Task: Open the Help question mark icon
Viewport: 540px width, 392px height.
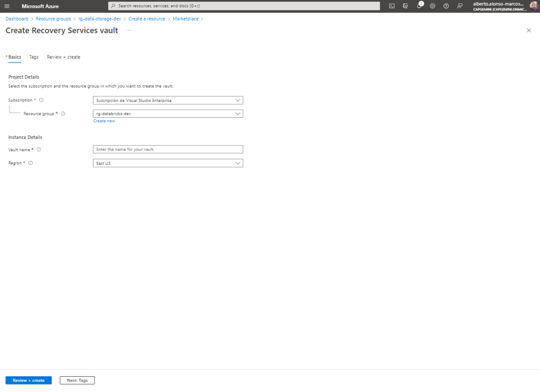Action: (x=446, y=6)
